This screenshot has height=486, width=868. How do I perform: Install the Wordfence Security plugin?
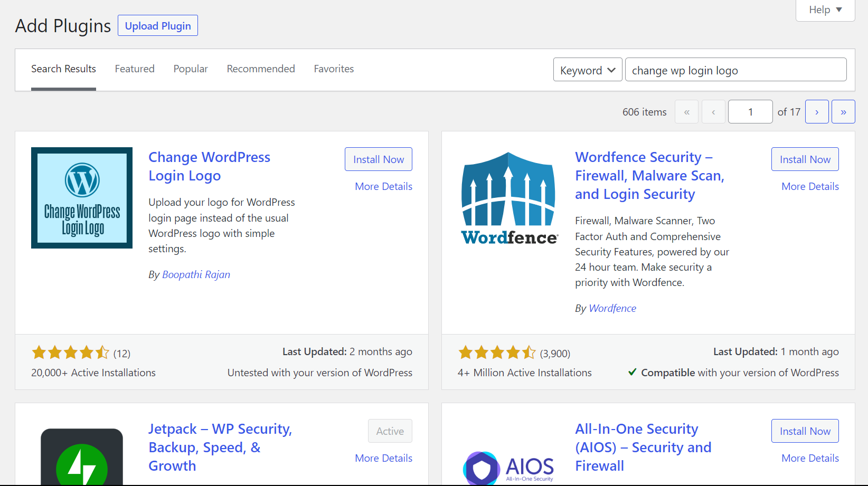tap(805, 159)
